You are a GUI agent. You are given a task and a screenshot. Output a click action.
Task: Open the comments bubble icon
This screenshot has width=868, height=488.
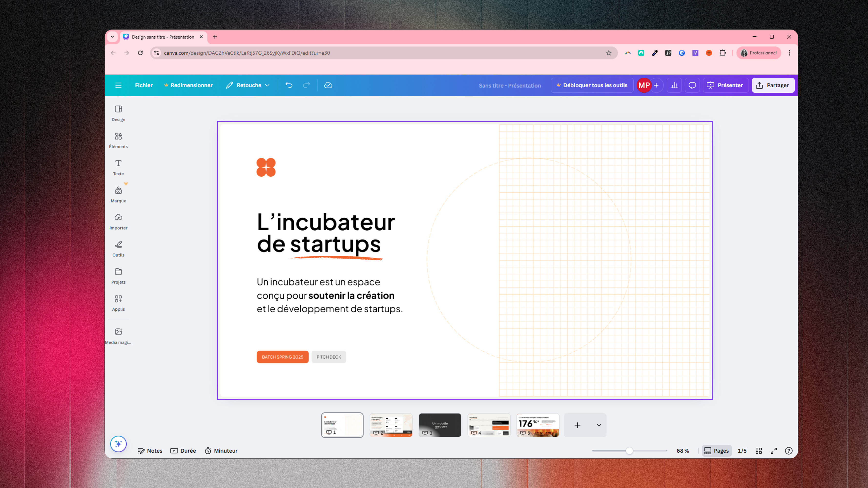692,85
